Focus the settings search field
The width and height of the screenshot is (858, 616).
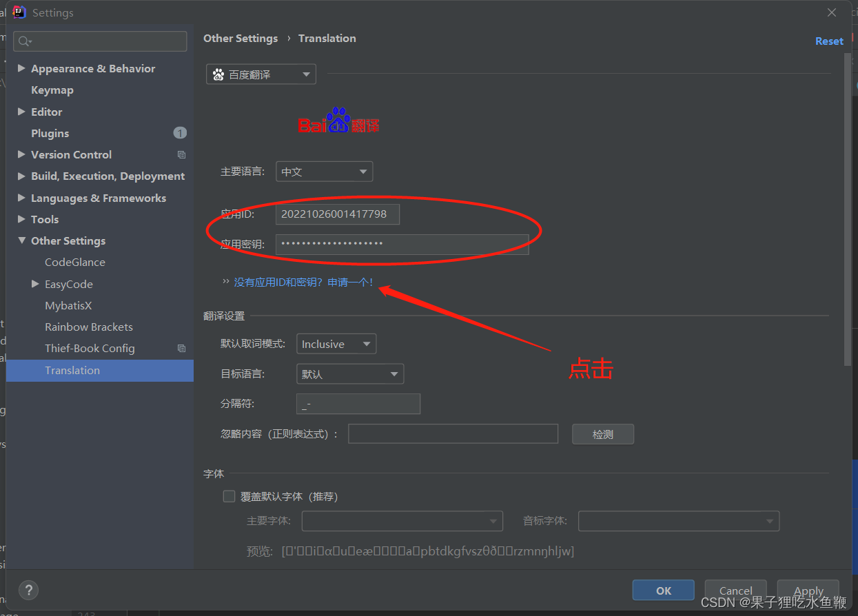coord(100,41)
